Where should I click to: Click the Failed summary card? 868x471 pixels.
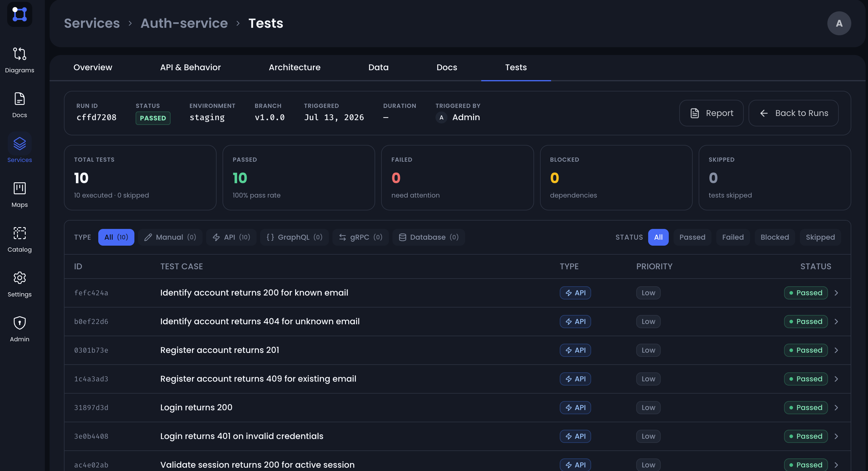(x=457, y=178)
